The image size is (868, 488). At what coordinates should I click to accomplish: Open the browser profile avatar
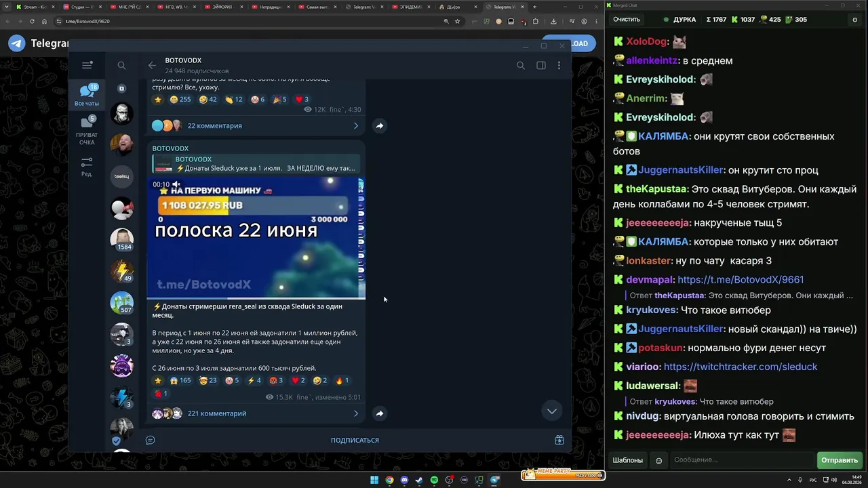click(x=585, y=21)
